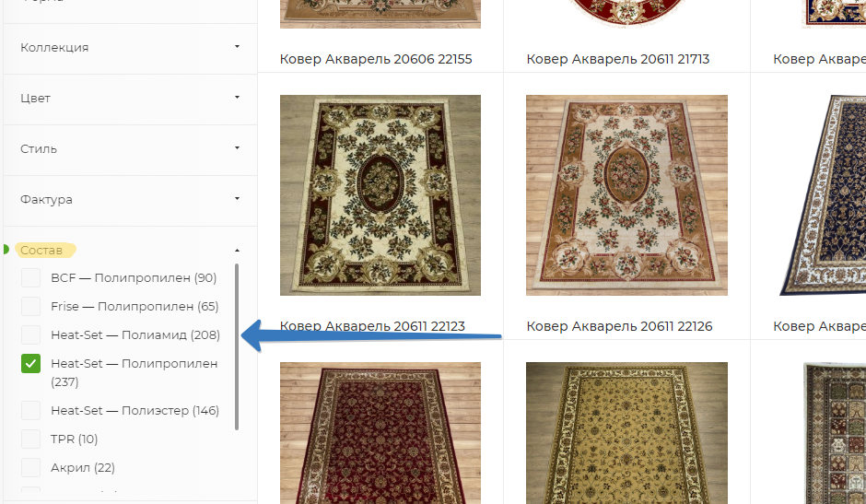
Task: Expand the Фактура filter arrow
Action: [237, 199]
